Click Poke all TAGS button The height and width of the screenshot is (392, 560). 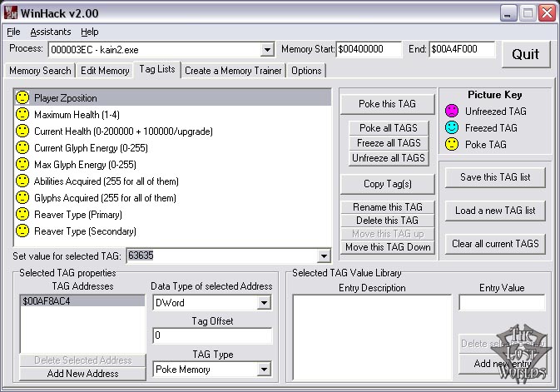(x=389, y=128)
